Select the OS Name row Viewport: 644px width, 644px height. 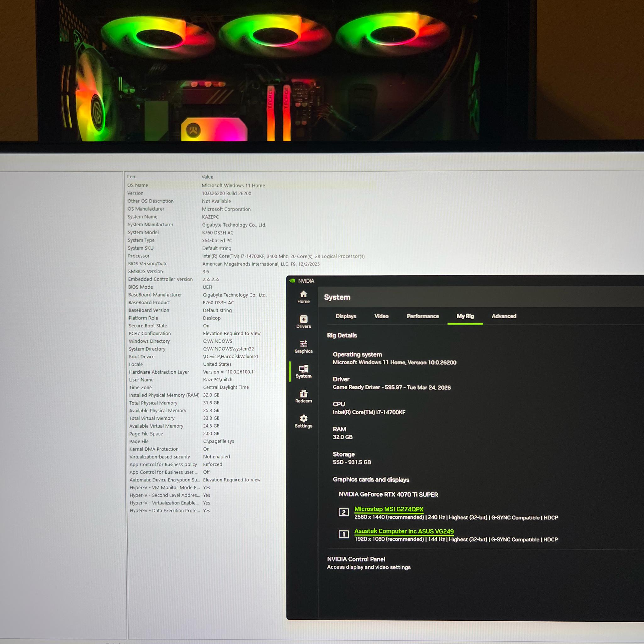pyautogui.click(x=196, y=185)
